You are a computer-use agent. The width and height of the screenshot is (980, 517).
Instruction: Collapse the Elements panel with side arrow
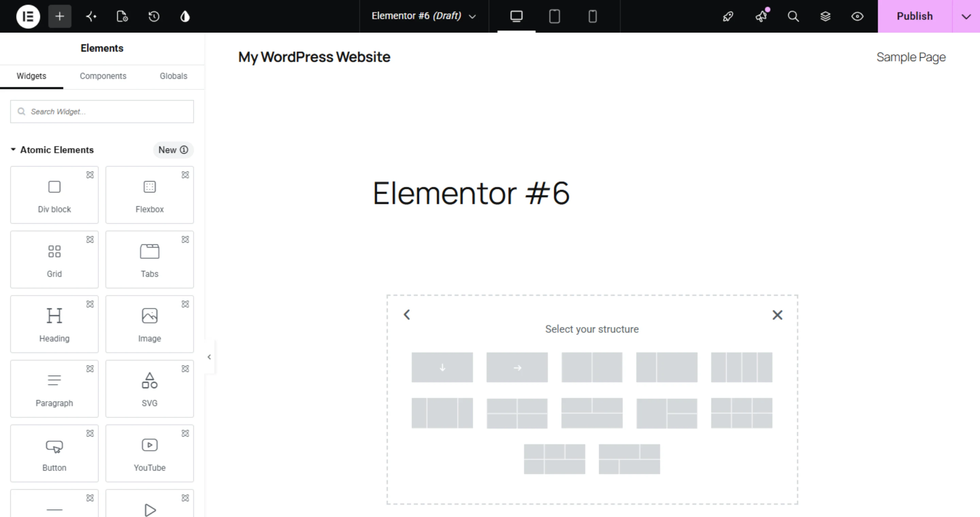point(209,356)
